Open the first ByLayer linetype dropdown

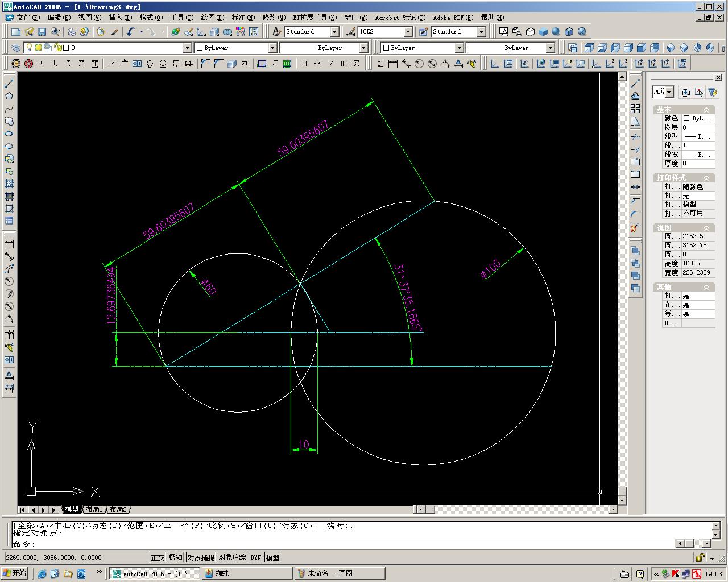point(363,48)
